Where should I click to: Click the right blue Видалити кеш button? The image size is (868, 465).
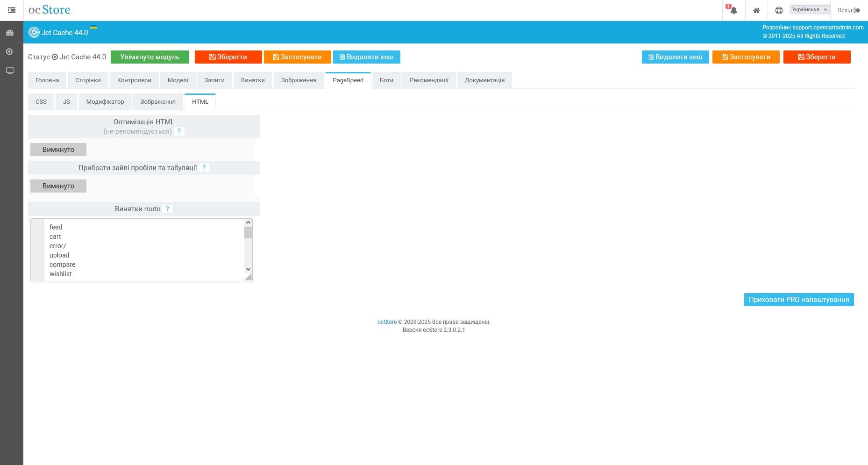click(x=675, y=57)
